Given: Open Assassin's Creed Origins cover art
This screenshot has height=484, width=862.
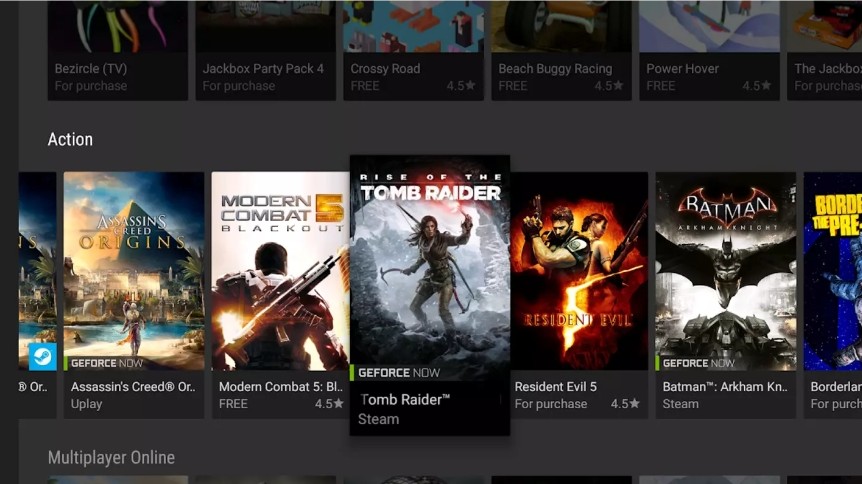Looking at the screenshot, I should click(x=134, y=271).
